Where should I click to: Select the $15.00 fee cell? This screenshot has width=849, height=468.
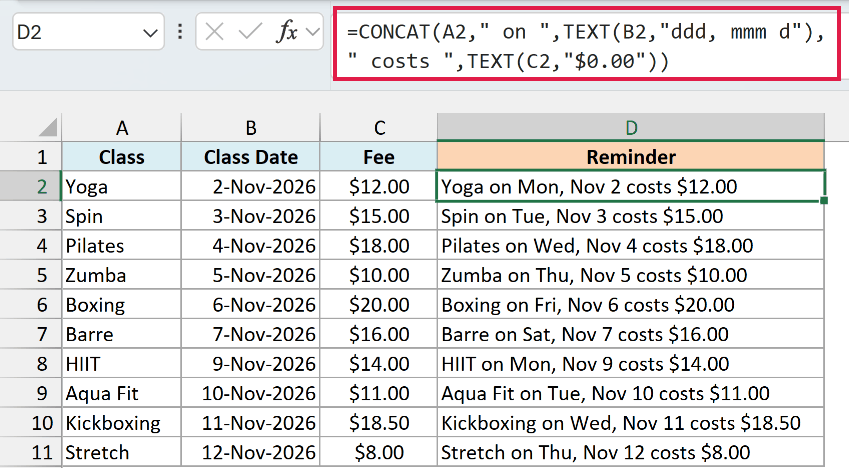pyautogui.click(x=378, y=216)
